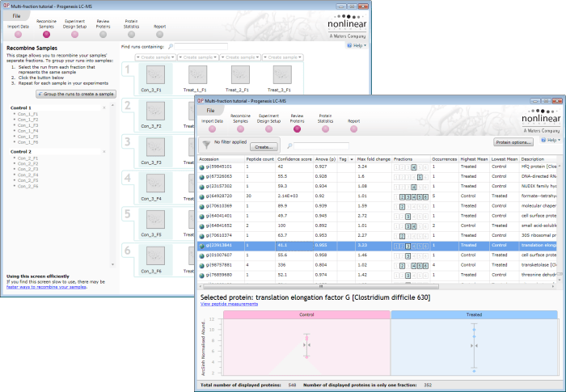Sort by Peptide count column header
Image resolution: width=566 pixels, height=392 pixels.
260,159
